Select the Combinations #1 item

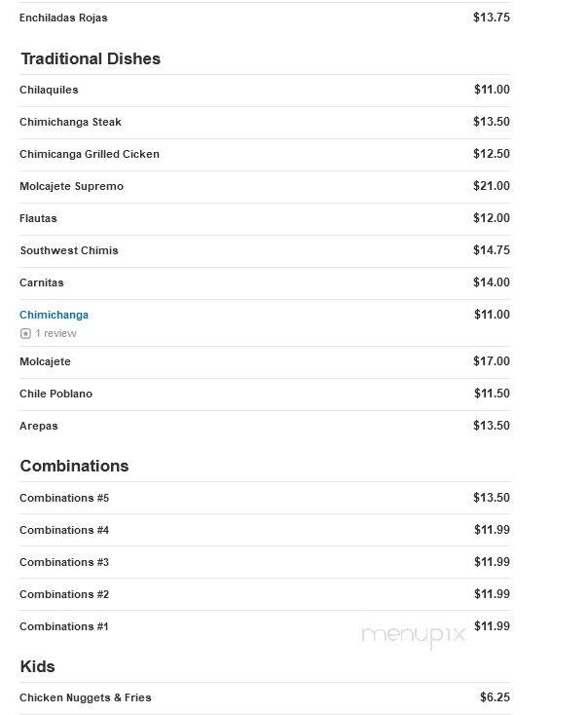tap(64, 626)
